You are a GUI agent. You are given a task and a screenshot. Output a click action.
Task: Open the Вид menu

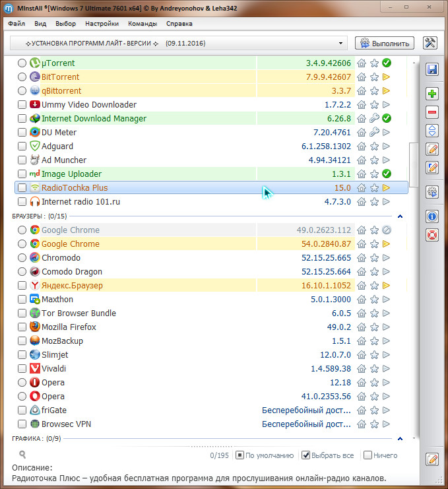point(40,24)
